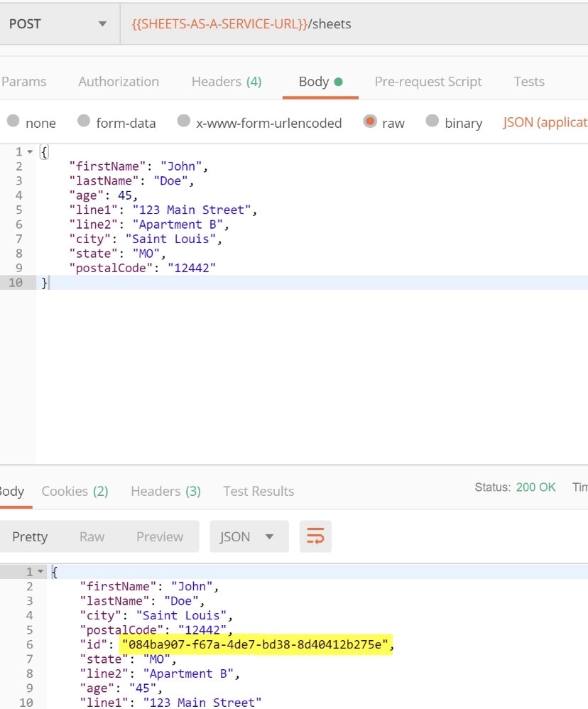The width and height of the screenshot is (588, 709).
Task: Select the Raw response view
Action: (x=92, y=536)
